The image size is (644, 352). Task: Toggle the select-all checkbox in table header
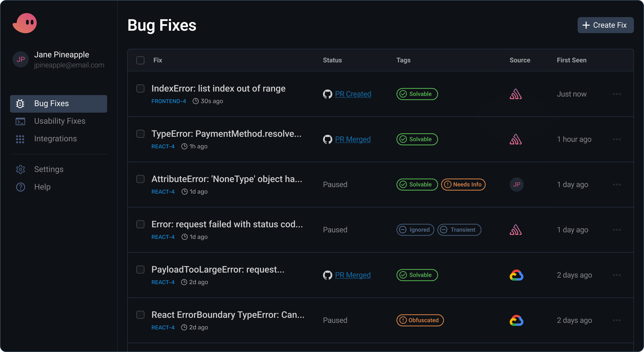140,60
